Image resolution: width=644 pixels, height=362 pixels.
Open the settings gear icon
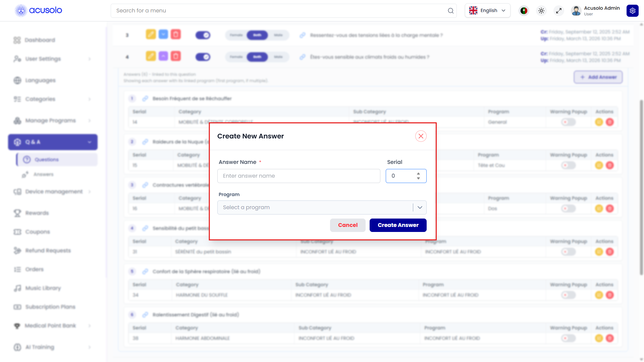point(632,11)
